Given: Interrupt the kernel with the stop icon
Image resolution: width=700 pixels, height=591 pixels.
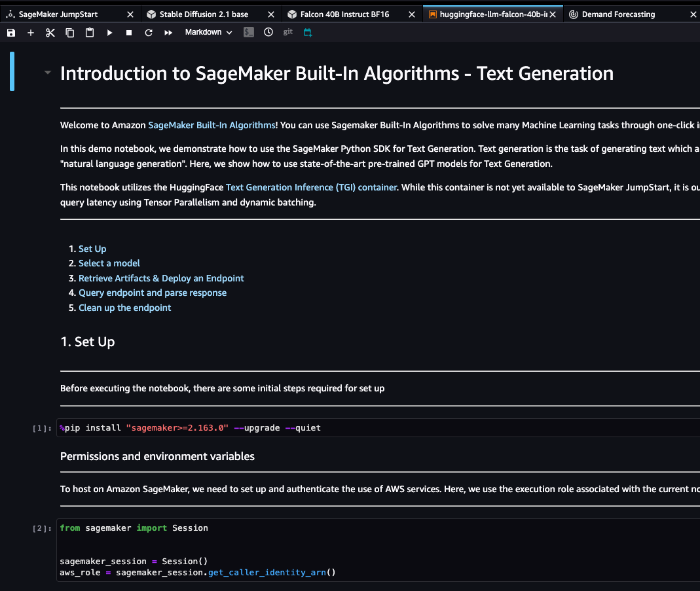Looking at the screenshot, I should coord(129,33).
